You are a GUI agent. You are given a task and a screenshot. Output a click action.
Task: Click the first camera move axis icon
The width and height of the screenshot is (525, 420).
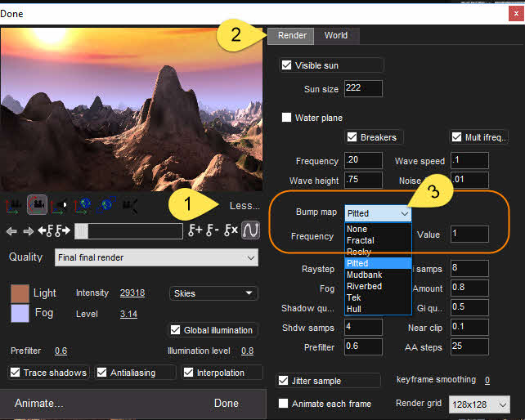tap(13, 205)
